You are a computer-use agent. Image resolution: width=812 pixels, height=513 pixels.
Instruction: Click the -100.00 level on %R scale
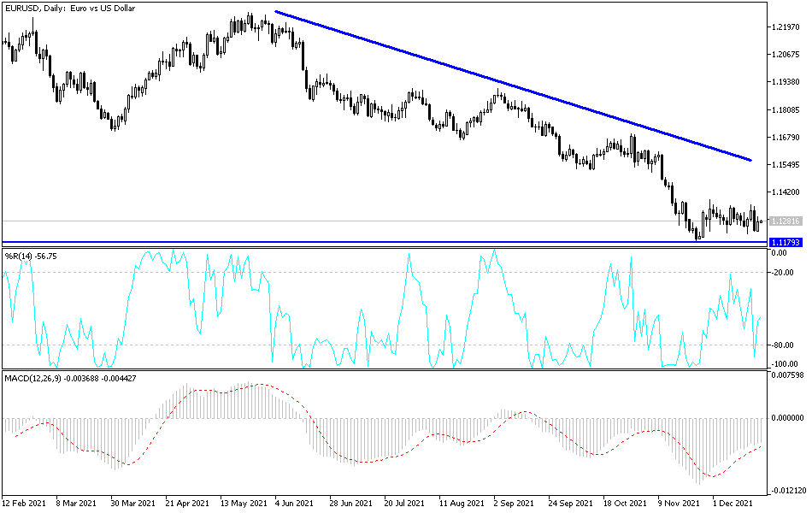(786, 364)
